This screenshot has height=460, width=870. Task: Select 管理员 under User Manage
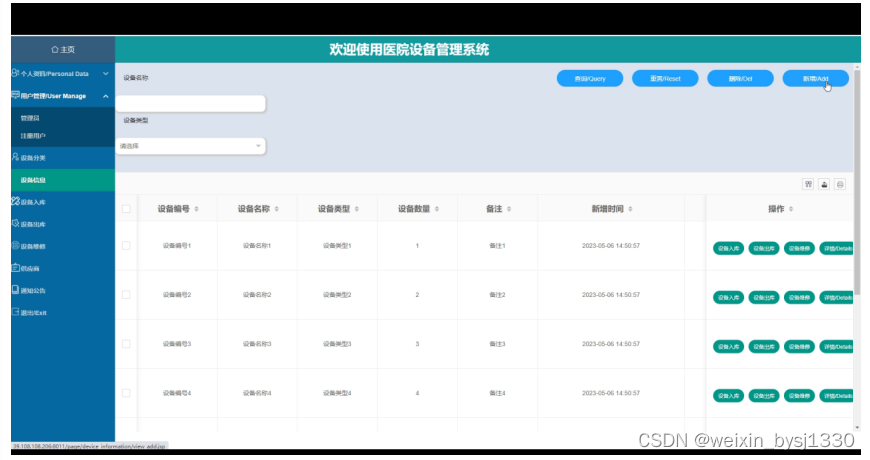30,118
